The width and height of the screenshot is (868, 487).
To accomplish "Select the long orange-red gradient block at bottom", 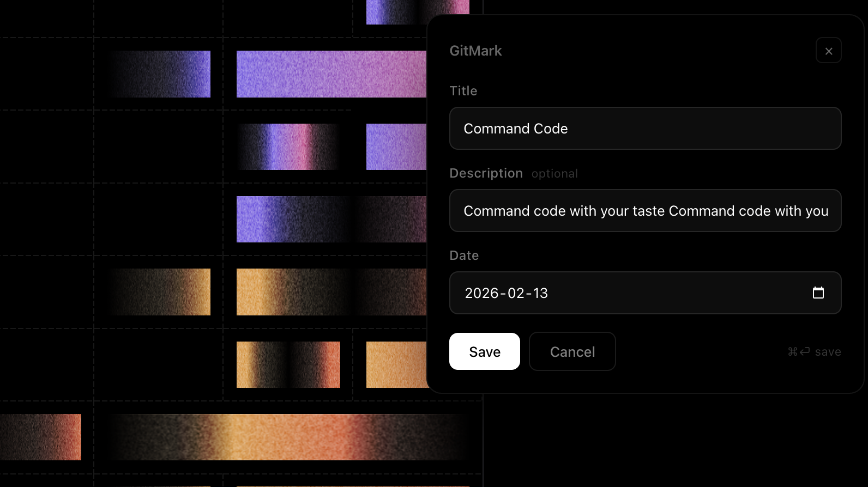I will point(288,437).
